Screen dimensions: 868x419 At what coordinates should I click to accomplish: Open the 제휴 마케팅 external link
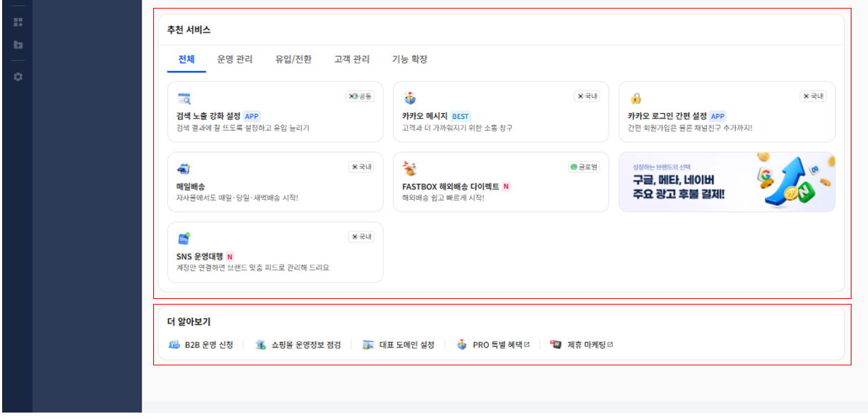point(581,345)
